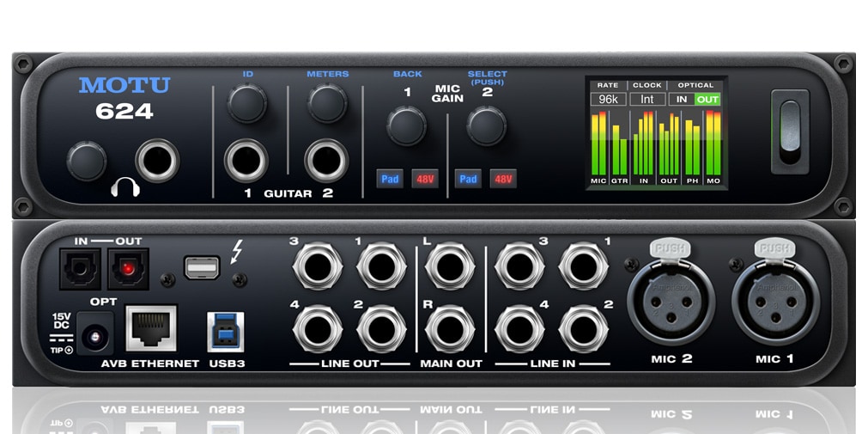868x434 pixels.
Task: Click the 'MAIN OUT' label
Action: pyautogui.click(x=451, y=364)
